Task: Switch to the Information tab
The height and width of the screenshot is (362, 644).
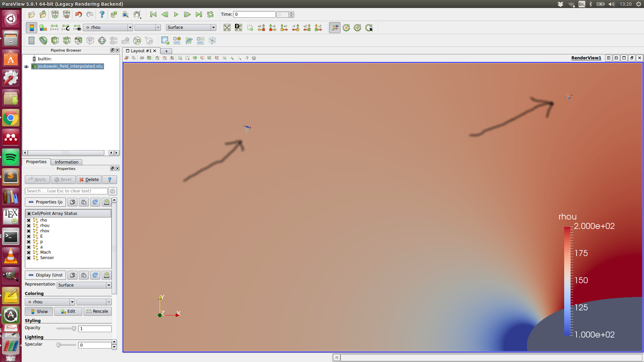Action: (66, 162)
